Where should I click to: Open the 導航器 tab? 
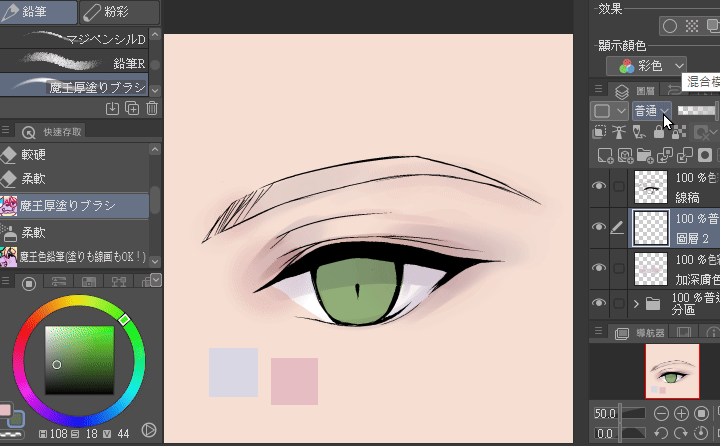pos(641,333)
